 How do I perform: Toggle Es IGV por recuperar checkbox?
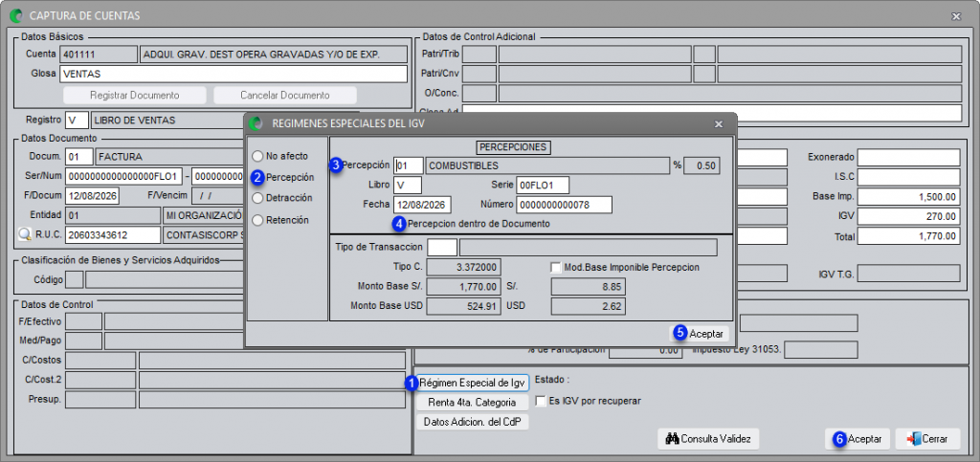tap(542, 401)
